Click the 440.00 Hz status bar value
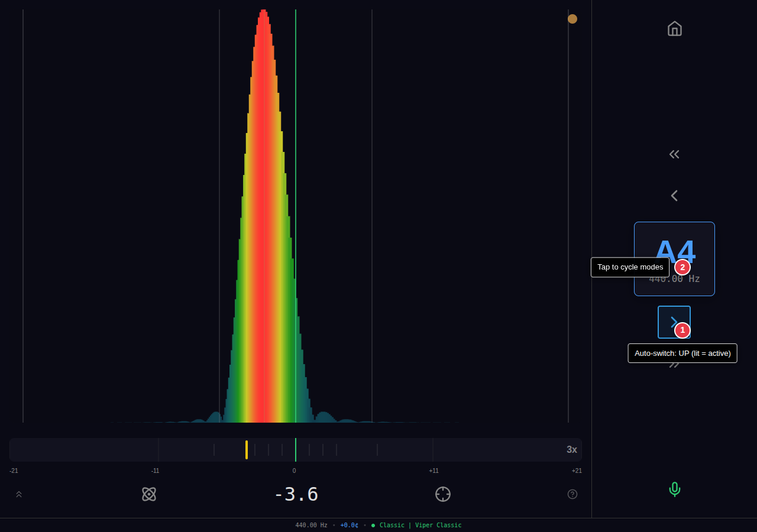 311,525
